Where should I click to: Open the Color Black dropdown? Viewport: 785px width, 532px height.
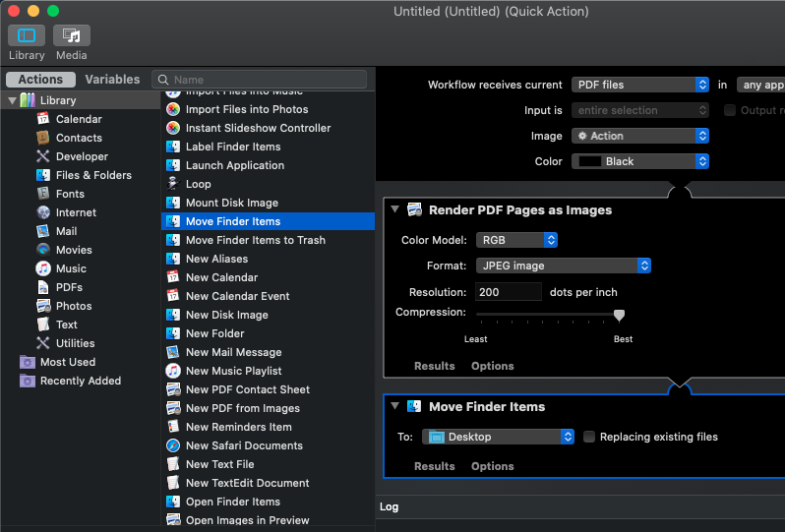coord(639,161)
